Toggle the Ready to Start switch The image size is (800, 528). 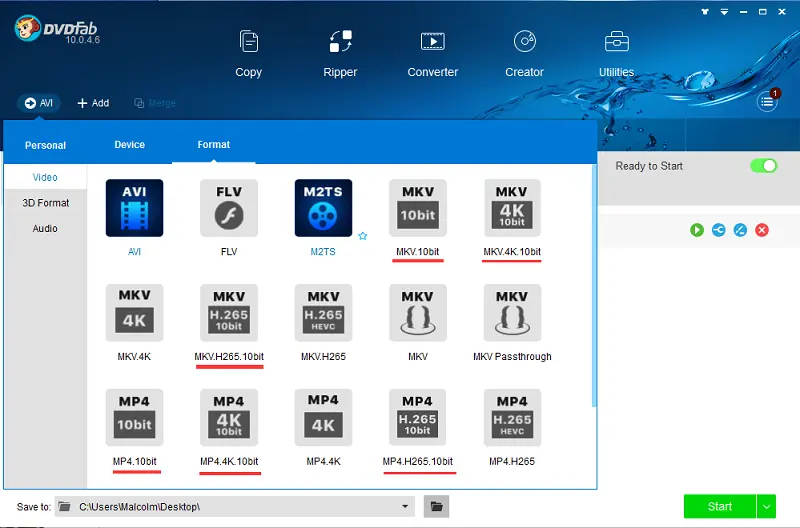point(764,166)
